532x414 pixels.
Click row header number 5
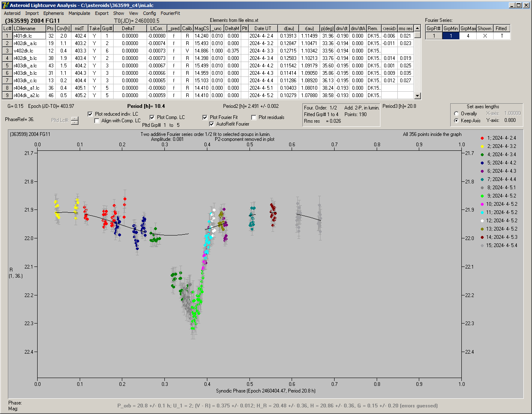(7, 66)
